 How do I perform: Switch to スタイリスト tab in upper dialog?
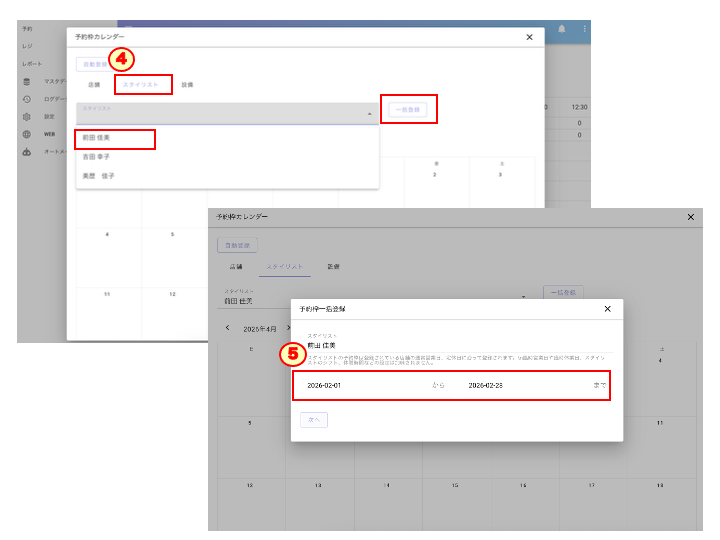(141, 85)
